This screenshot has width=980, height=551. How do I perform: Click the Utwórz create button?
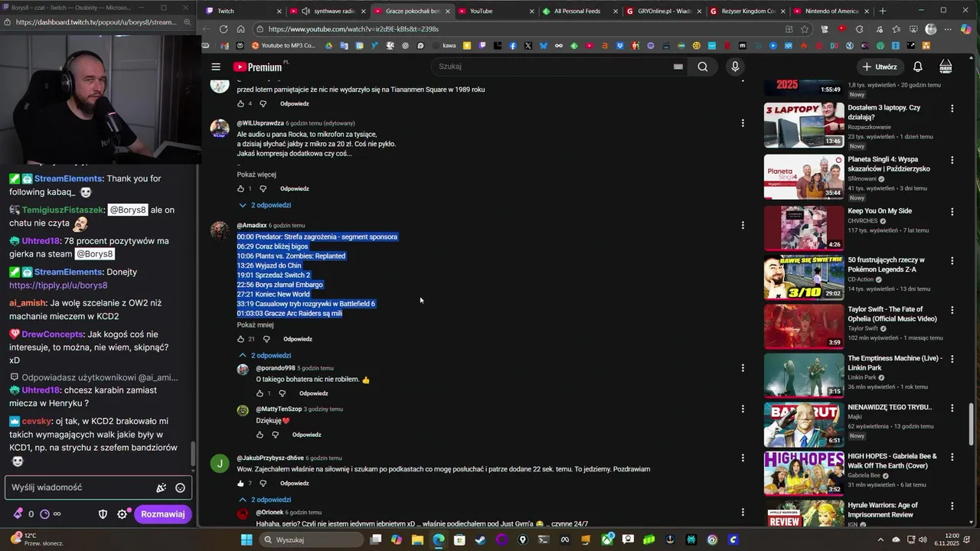(880, 67)
